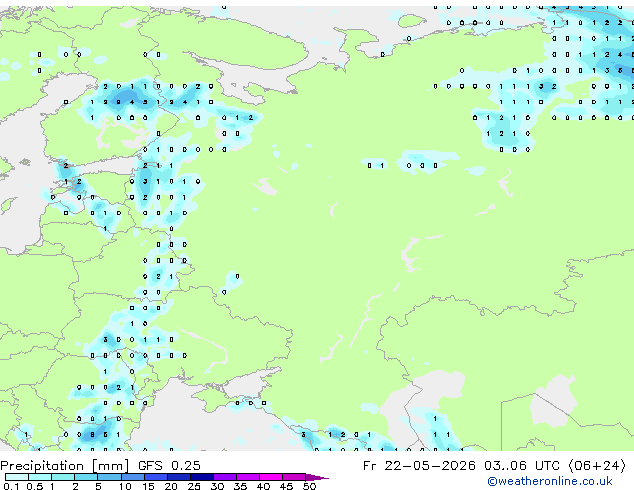The height and width of the screenshot is (490, 634).
Task: Click the '0.1' legend scale label
Action: (x=11, y=486)
